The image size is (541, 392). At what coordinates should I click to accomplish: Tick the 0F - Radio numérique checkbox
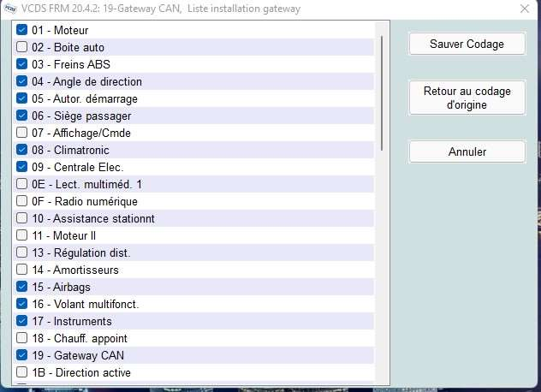click(x=21, y=201)
